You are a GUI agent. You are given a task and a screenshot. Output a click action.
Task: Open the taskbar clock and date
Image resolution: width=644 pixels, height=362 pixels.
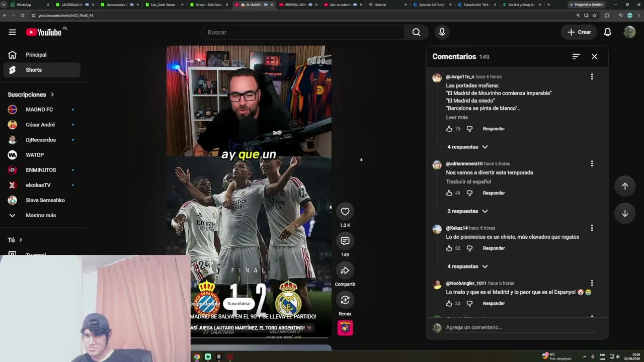pyautogui.click(x=632, y=356)
